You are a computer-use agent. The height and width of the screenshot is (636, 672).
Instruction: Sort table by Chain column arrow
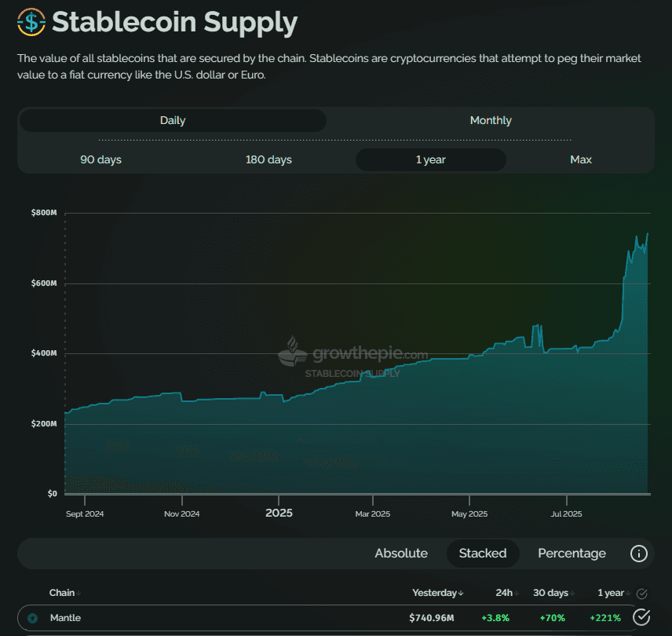coord(79,593)
